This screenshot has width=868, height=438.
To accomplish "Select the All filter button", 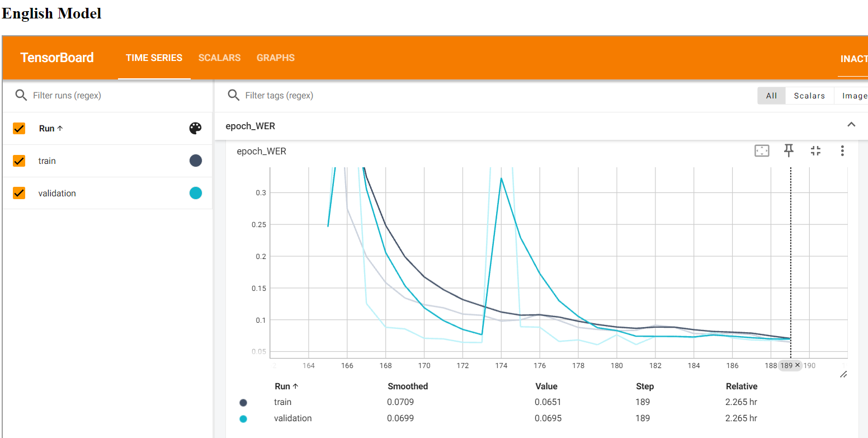I will [771, 96].
